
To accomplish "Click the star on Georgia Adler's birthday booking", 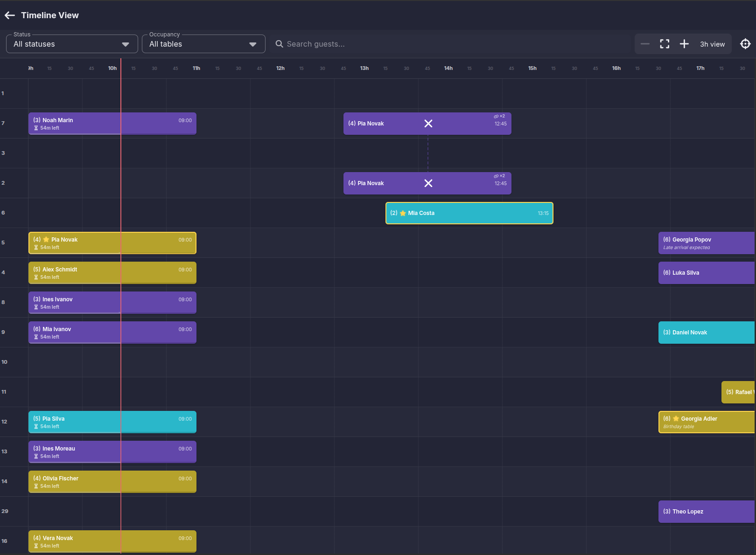I will pyautogui.click(x=675, y=418).
